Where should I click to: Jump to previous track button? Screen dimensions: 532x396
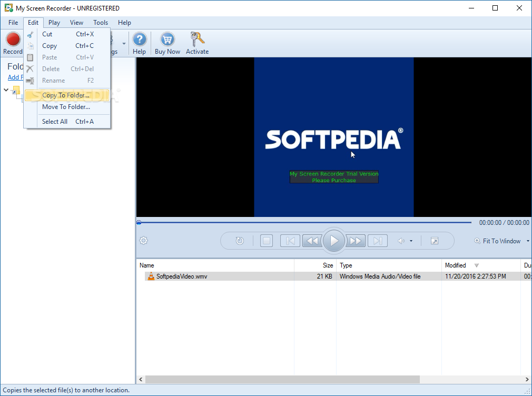pyautogui.click(x=290, y=241)
